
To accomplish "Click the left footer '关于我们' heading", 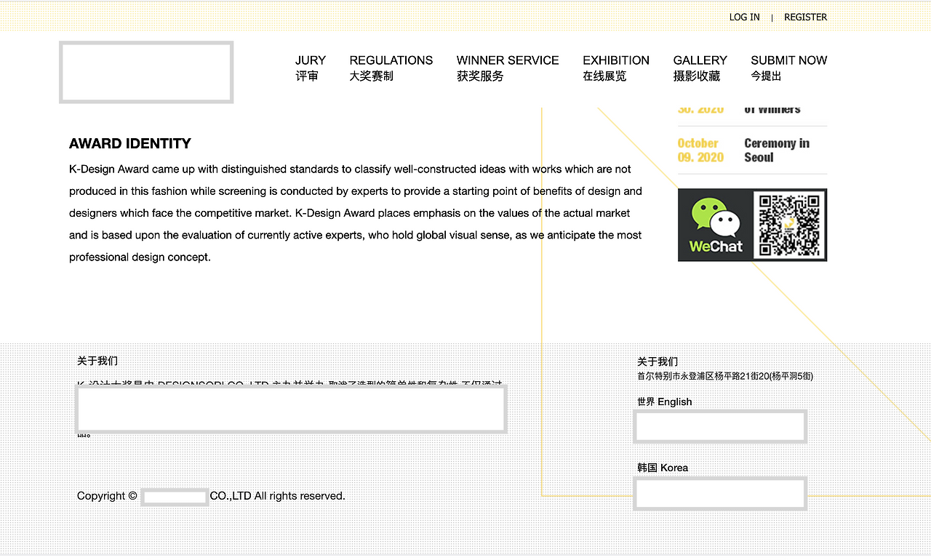I will (97, 361).
